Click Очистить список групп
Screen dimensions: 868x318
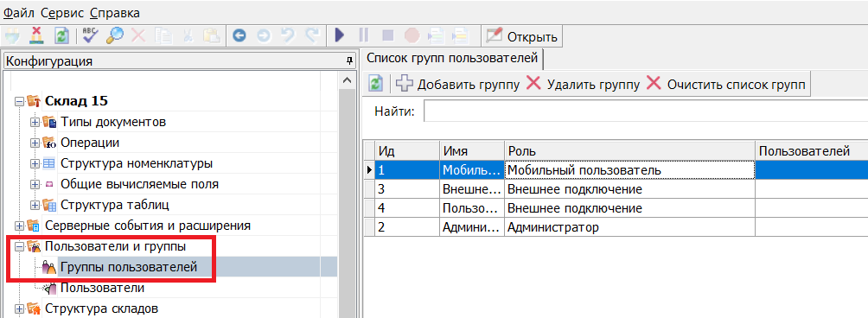click(726, 85)
